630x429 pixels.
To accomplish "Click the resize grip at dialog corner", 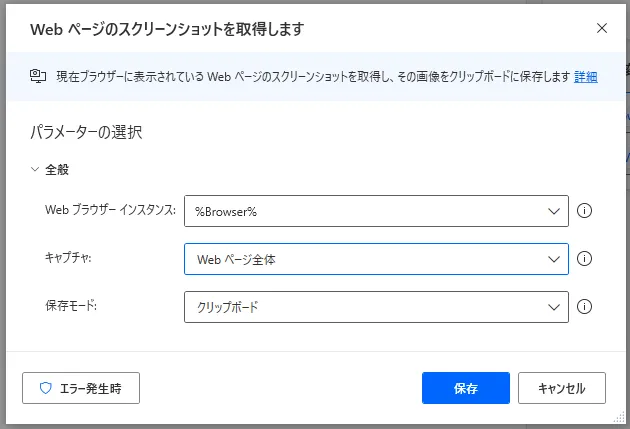I will point(619,417).
